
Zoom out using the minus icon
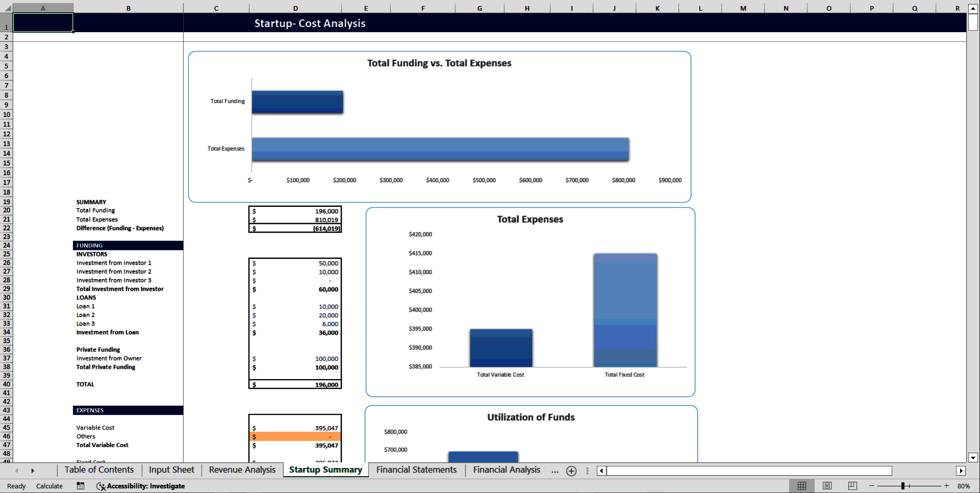(x=871, y=486)
